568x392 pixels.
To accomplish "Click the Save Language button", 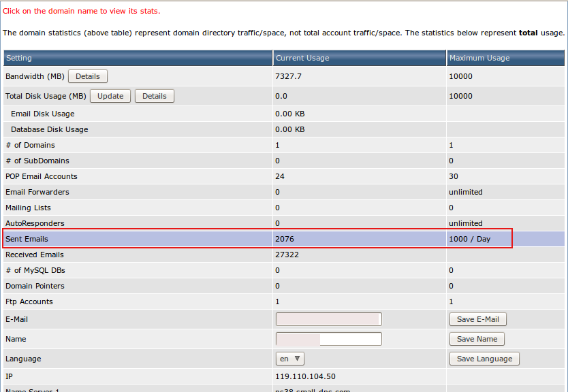I will (x=484, y=359).
